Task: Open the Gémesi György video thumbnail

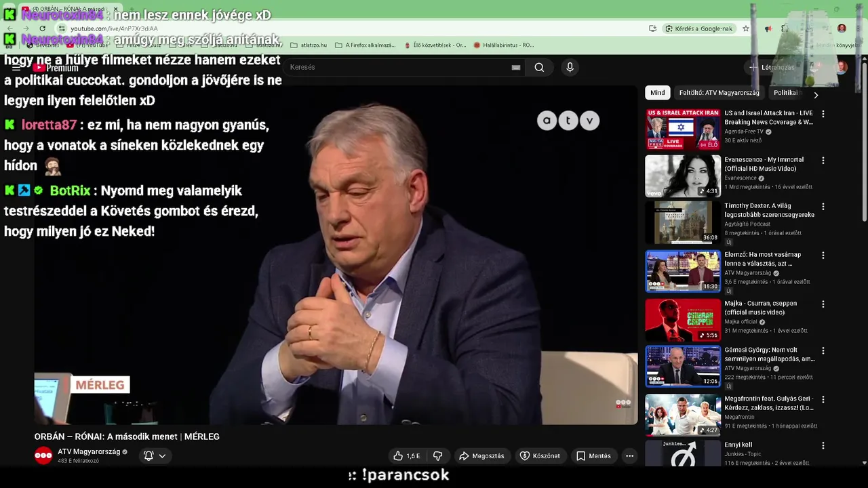Action: pyautogui.click(x=683, y=367)
